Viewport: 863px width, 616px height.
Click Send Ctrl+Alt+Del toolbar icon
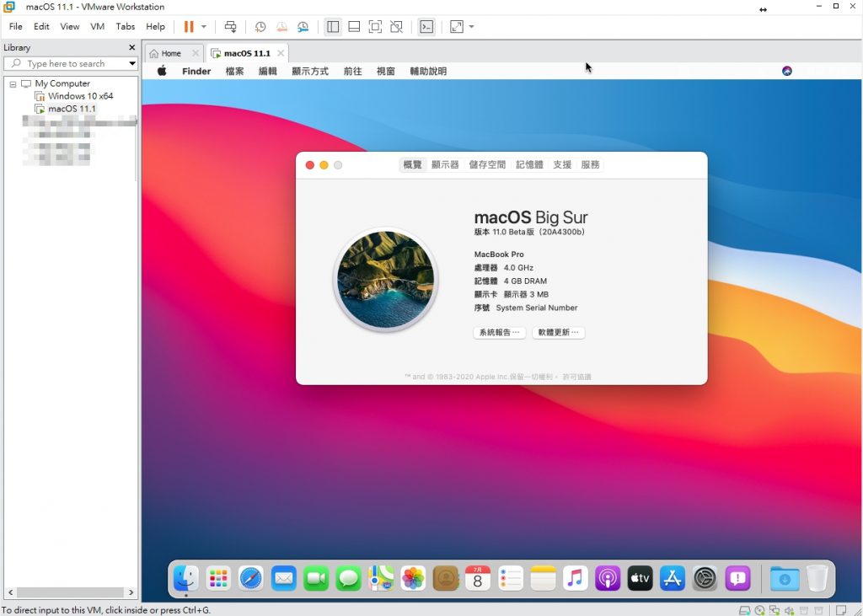[x=230, y=27]
